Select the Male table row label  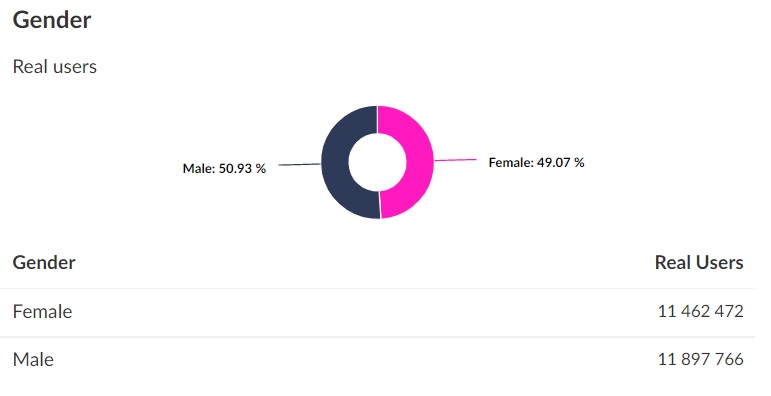33,359
